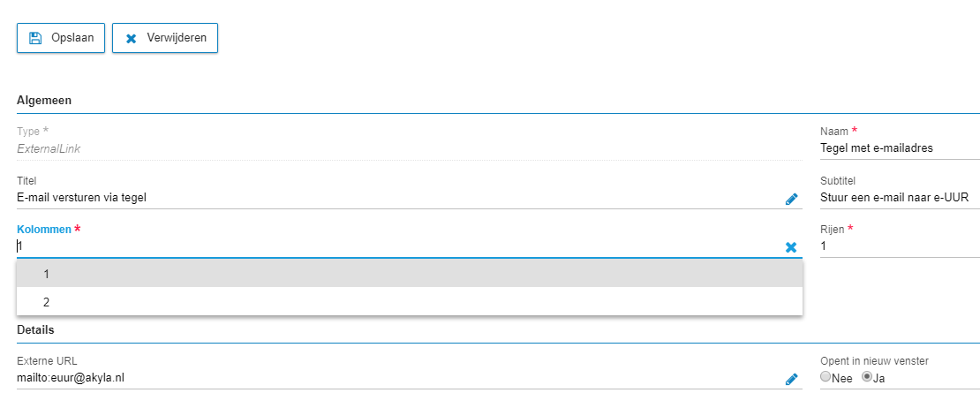Click the floppy disk save icon

point(35,38)
